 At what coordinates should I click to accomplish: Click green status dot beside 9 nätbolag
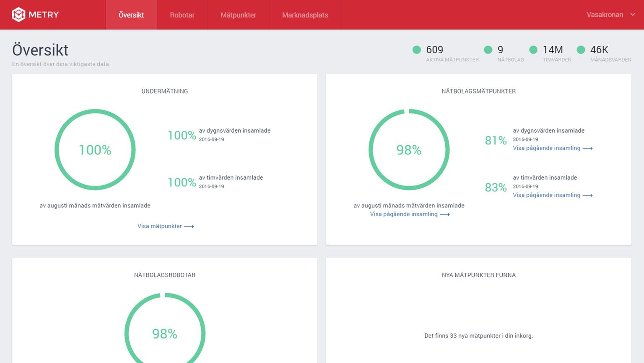pos(488,50)
